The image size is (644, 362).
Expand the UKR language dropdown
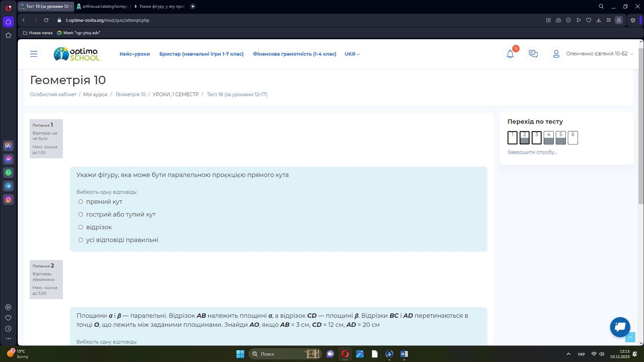tap(352, 54)
